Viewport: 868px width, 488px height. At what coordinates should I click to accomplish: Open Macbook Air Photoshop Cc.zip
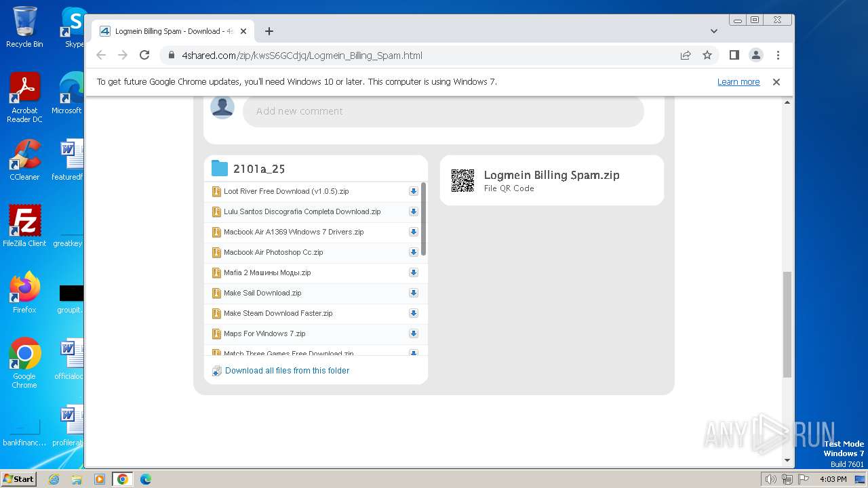273,252
